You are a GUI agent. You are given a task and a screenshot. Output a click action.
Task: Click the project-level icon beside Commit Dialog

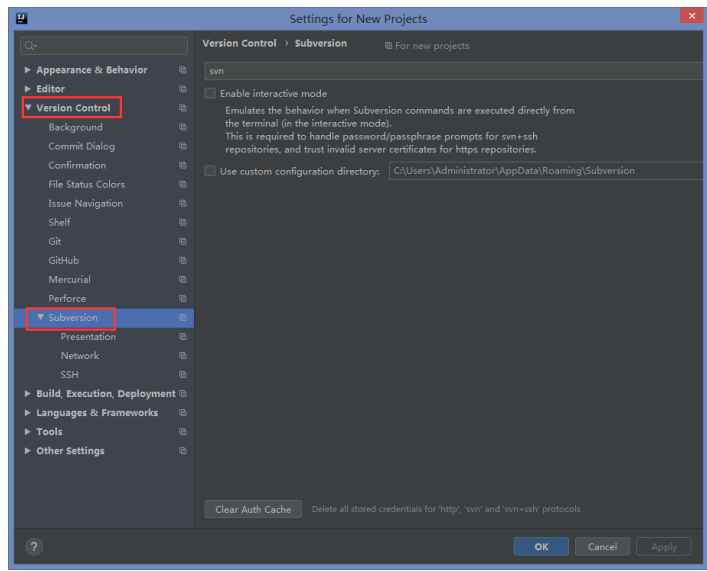point(183,146)
